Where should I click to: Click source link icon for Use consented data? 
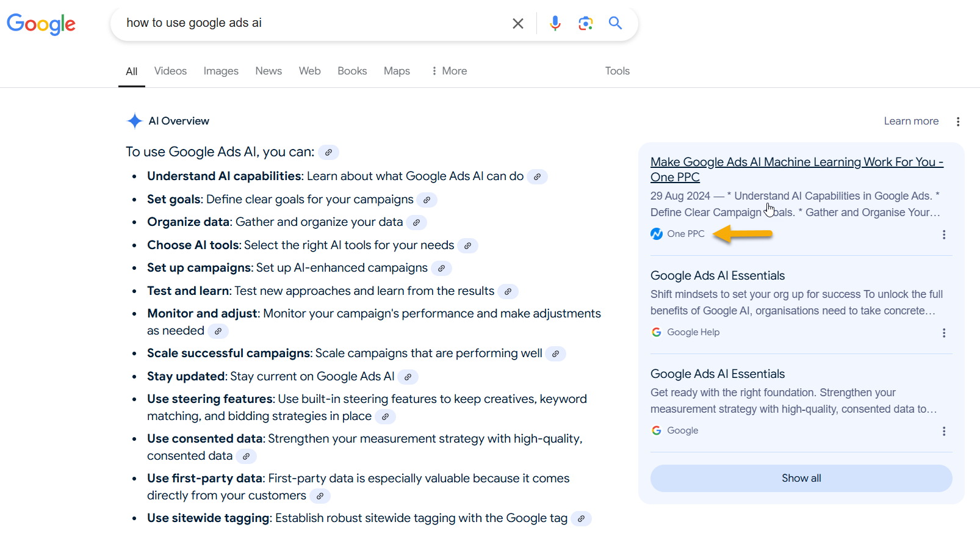246,456
